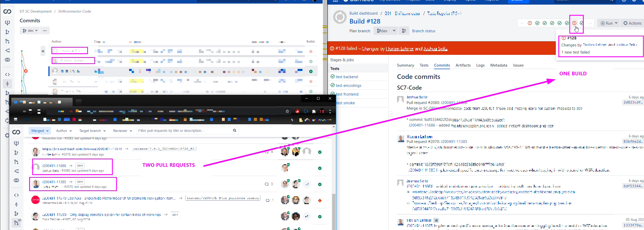644x230 pixels.
Task: Open Bitbucket logo in commits window
Action: click(x=7, y=12)
